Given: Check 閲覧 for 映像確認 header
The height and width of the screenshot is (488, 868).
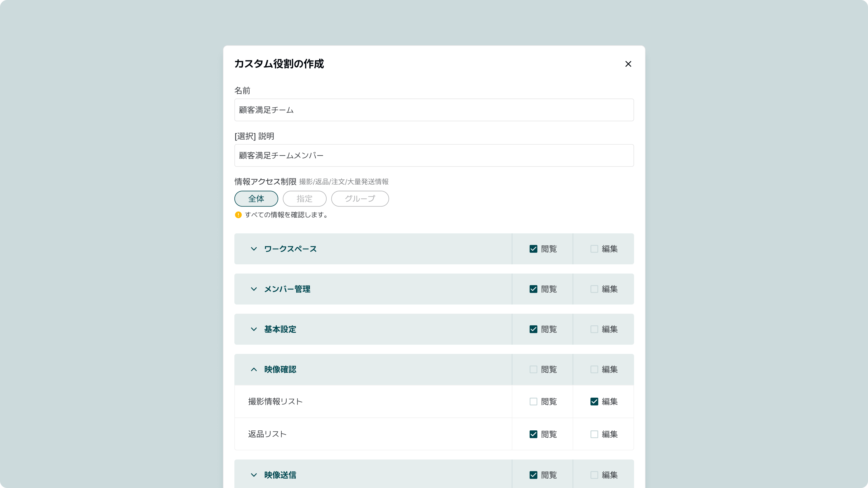Looking at the screenshot, I should coord(533,369).
